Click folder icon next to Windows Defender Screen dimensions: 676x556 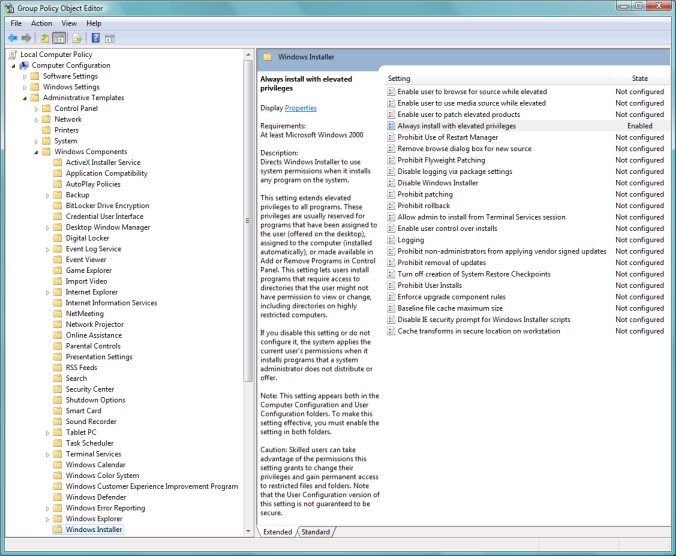pyautogui.click(x=57, y=497)
